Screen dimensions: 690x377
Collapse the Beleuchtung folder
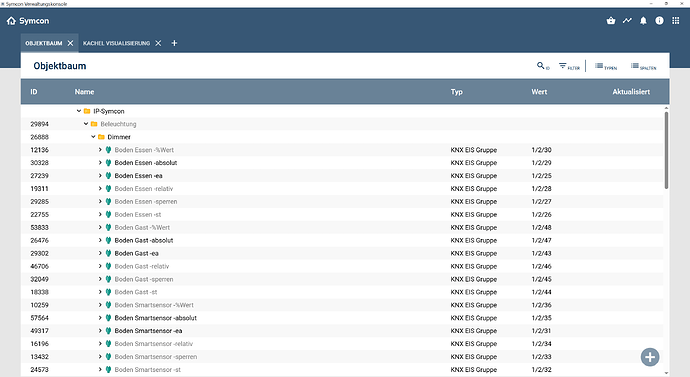coord(86,124)
